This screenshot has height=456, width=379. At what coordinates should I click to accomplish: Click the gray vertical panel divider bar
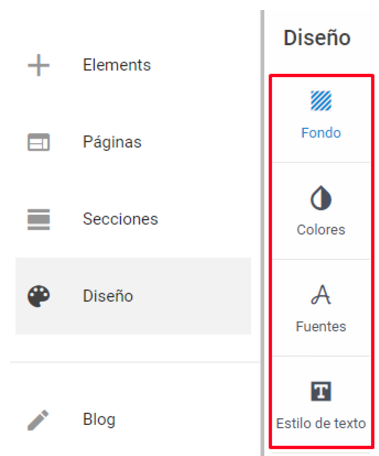(263, 233)
